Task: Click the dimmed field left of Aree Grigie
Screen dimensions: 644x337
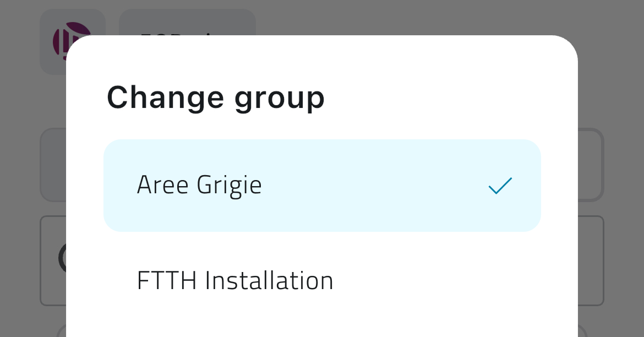Action: click(53, 165)
